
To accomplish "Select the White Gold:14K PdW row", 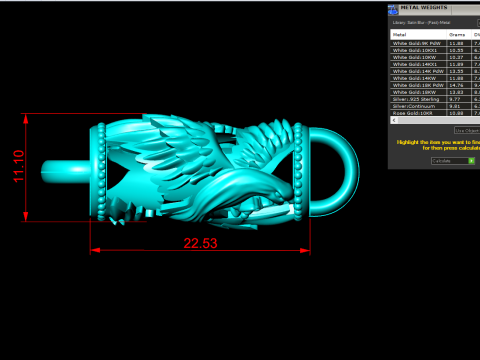I will click(x=435, y=71).
